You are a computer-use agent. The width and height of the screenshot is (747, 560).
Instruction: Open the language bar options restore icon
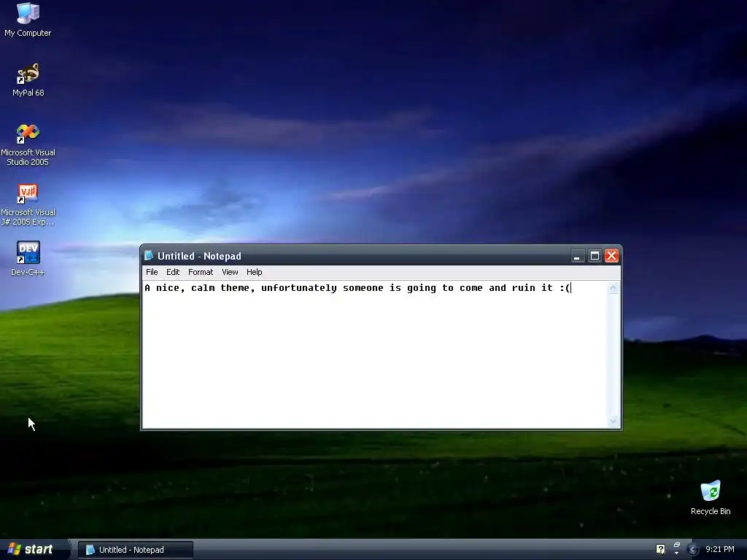pyautogui.click(x=677, y=545)
